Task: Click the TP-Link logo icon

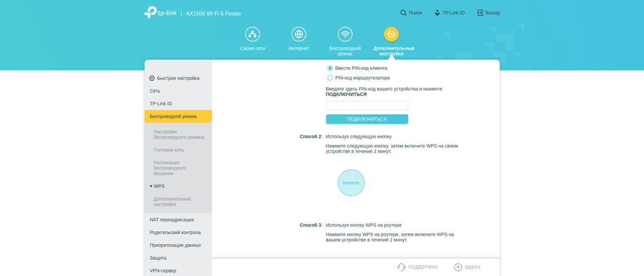Action: [x=150, y=12]
